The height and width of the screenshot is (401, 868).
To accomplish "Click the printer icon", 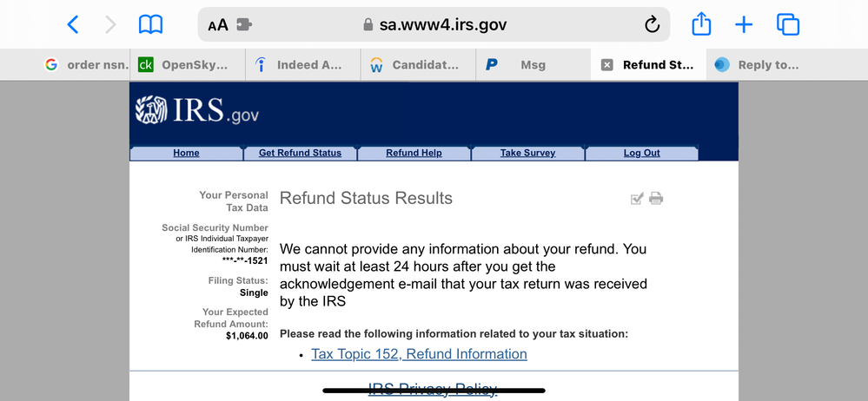I will (x=656, y=199).
